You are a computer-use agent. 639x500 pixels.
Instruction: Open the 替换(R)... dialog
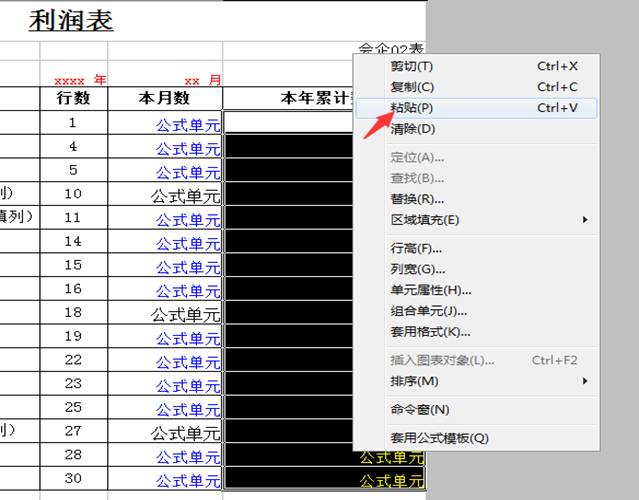tap(417, 199)
